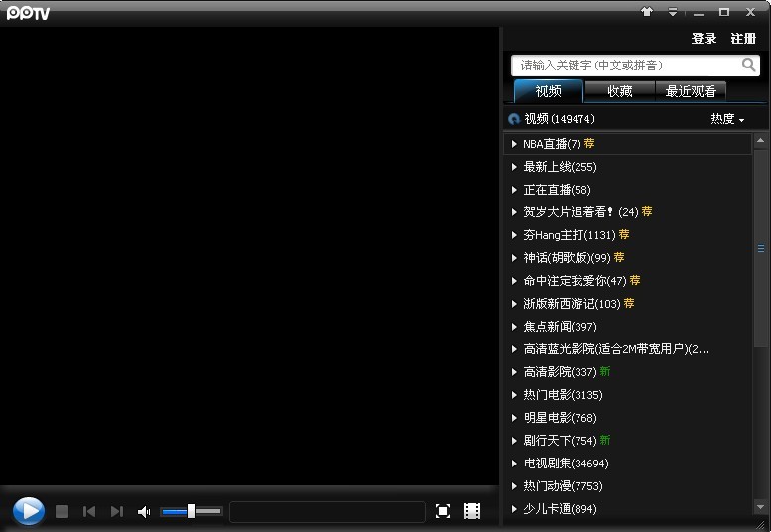Select 电视剧集(34694) list item
Viewport: 771px width, 532px height.
[628, 464]
